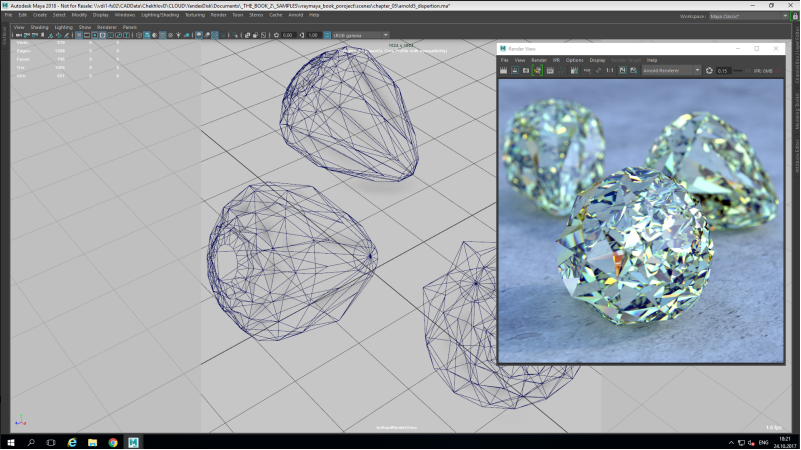Click the exposure value field 0.00
Screen dimensions: 801x450
[289, 35]
